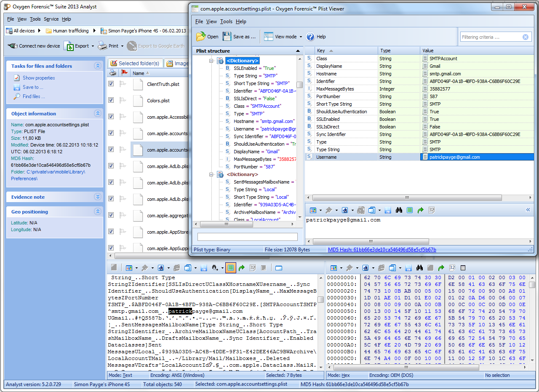Collapse the selected Dictionary tree node
This screenshot has height=392, width=539.
tap(212, 61)
